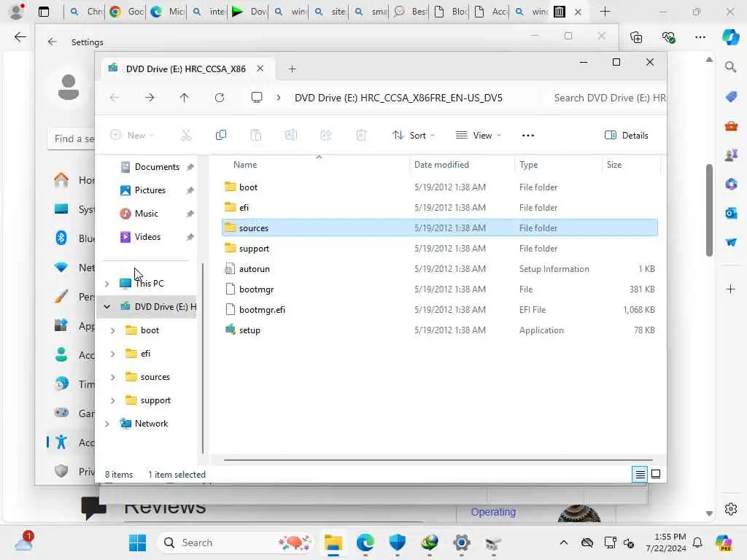Expand the sources folder in navigation tree
This screenshot has width=747, height=560.
(113, 377)
